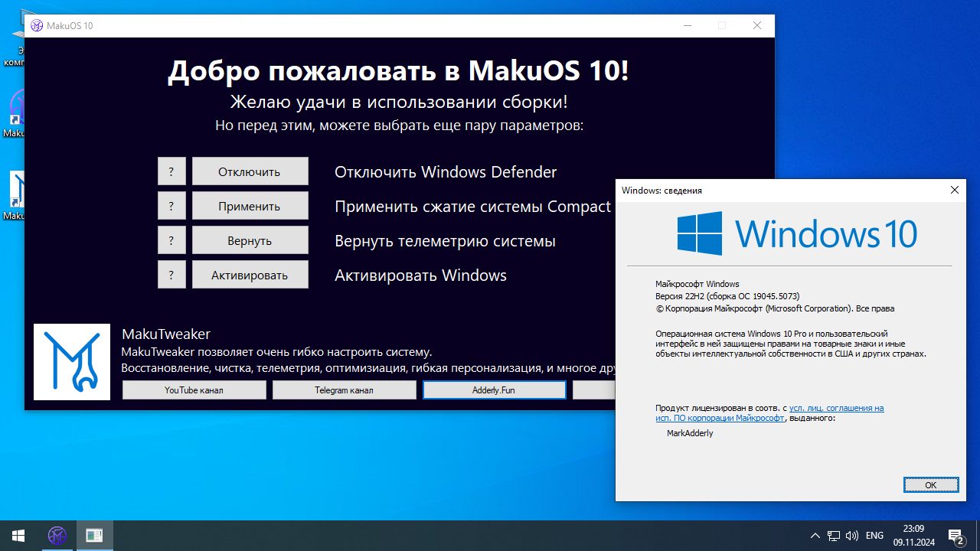Click the MakuTweaker logo image

tap(72, 362)
